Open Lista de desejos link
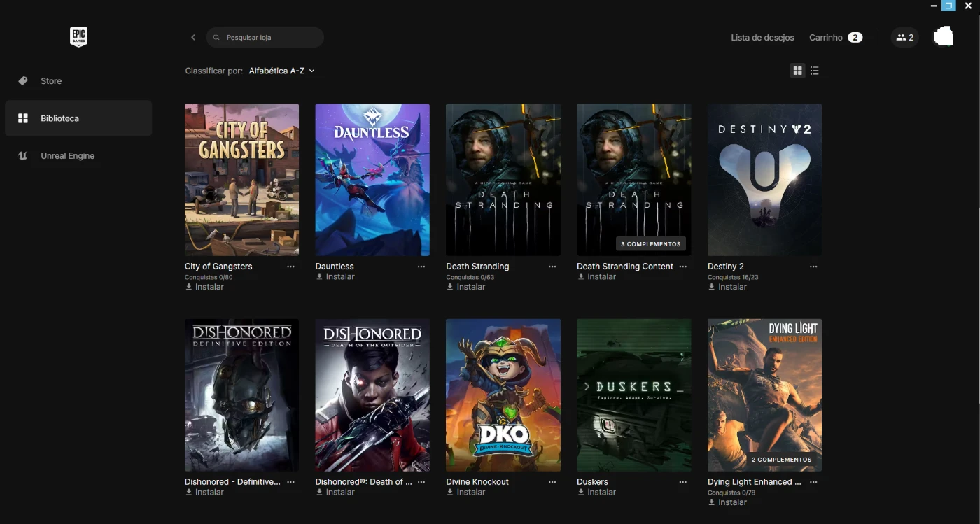Screen dimensions: 980x524 (x=762, y=38)
